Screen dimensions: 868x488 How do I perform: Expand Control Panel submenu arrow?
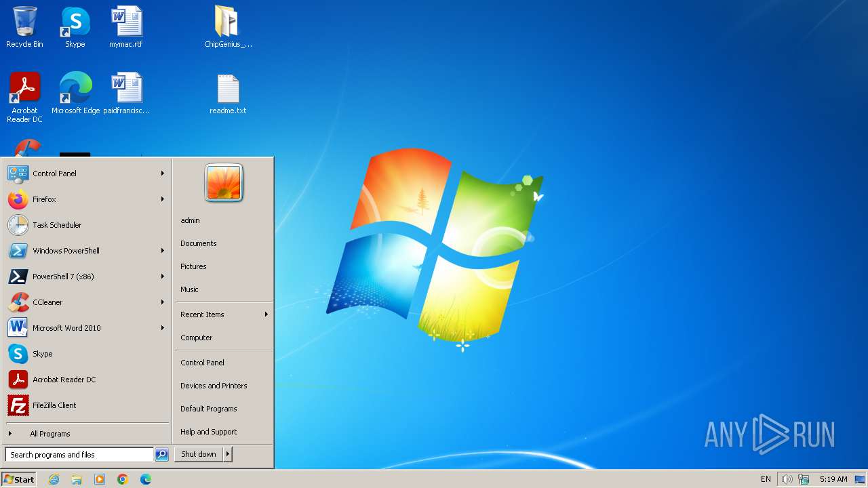point(163,174)
